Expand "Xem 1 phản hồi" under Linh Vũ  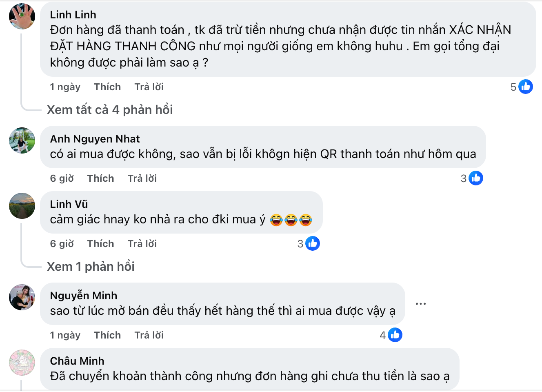tap(91, 267)
